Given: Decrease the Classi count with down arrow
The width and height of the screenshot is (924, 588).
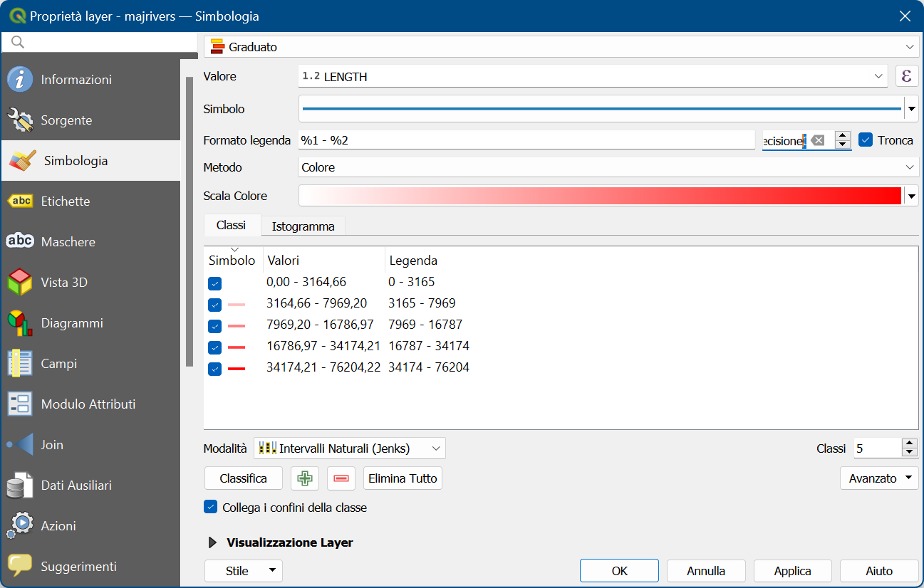Looking at the screenshot, I should 910,453.
